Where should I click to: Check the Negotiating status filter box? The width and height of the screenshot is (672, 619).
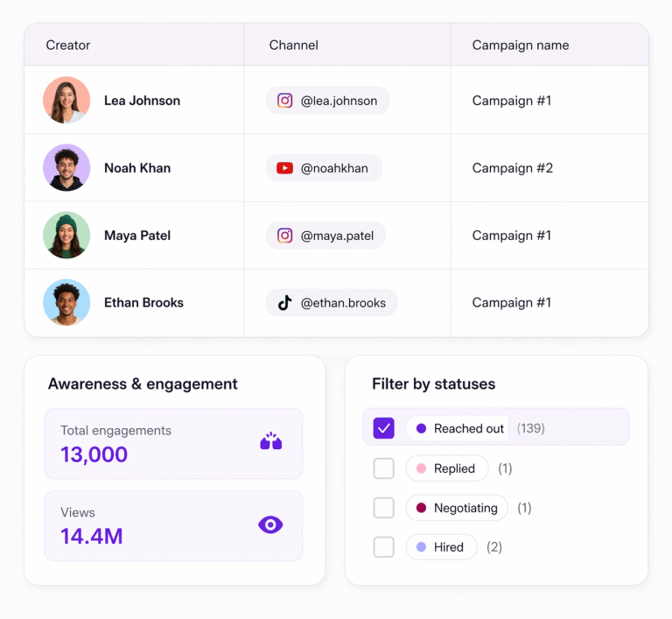383,508
